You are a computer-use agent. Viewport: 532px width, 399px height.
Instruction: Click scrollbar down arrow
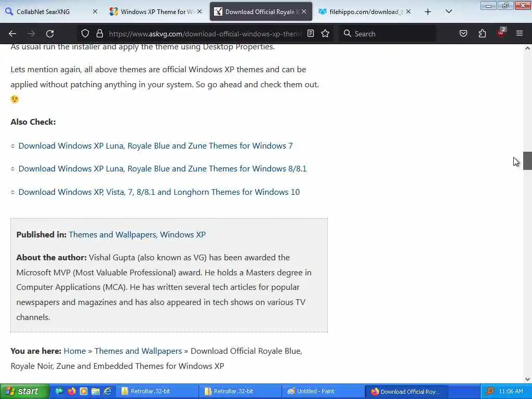click(x=527, y=379)
